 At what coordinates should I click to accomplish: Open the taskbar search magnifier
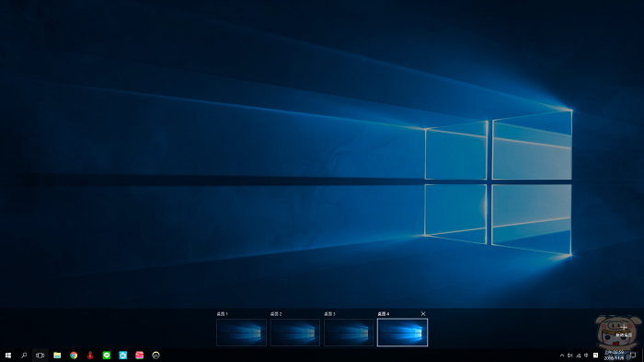point(24,356)
